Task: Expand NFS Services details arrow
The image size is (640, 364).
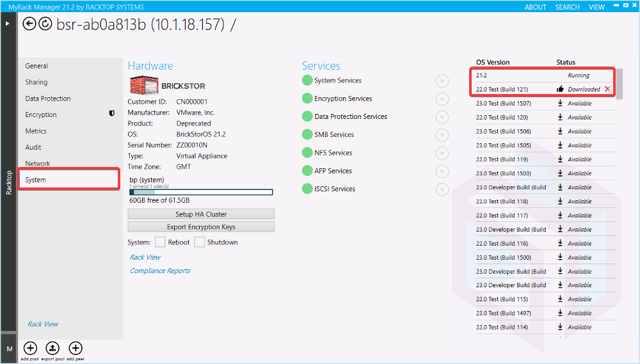Action: point(442,154)
